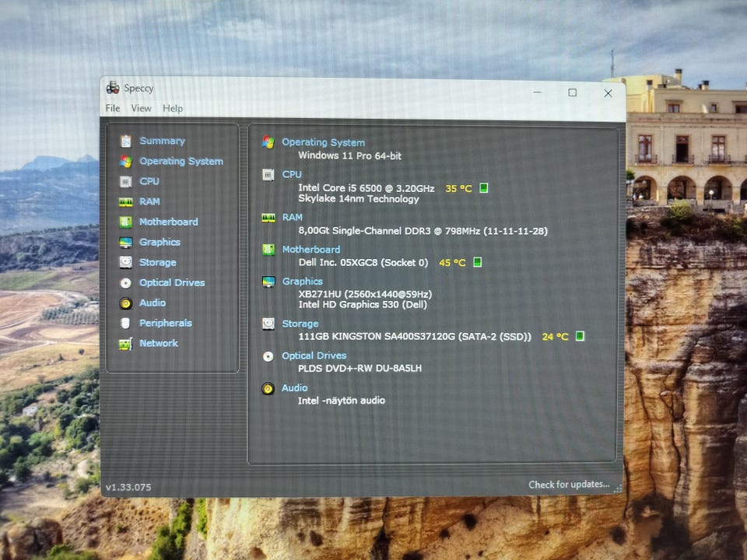This screenshot has width=747, height=560.
Task: Click the version number v1.33.075
Action: [x=128, y=487]
